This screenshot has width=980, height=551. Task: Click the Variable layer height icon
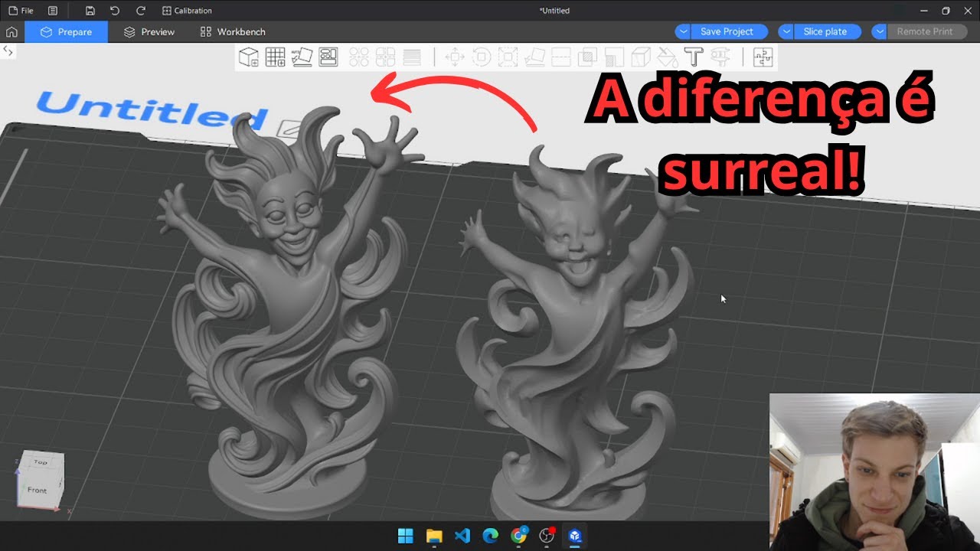click(x=412, y=57)
